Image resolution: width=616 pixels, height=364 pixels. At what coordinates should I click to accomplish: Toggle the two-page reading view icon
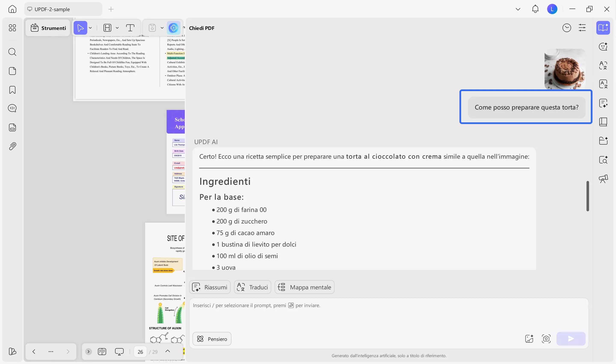click(102, 352)
